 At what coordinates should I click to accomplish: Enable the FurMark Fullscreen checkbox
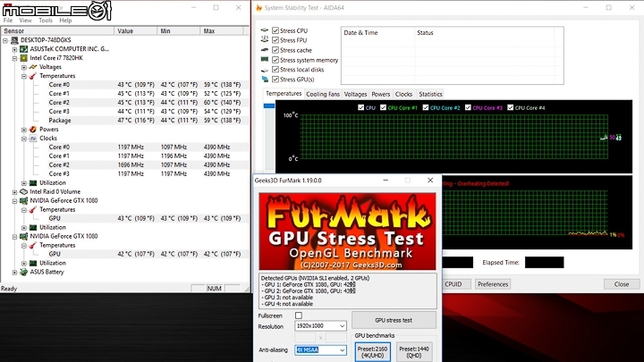pyautogui.click(x=299, y=316)
